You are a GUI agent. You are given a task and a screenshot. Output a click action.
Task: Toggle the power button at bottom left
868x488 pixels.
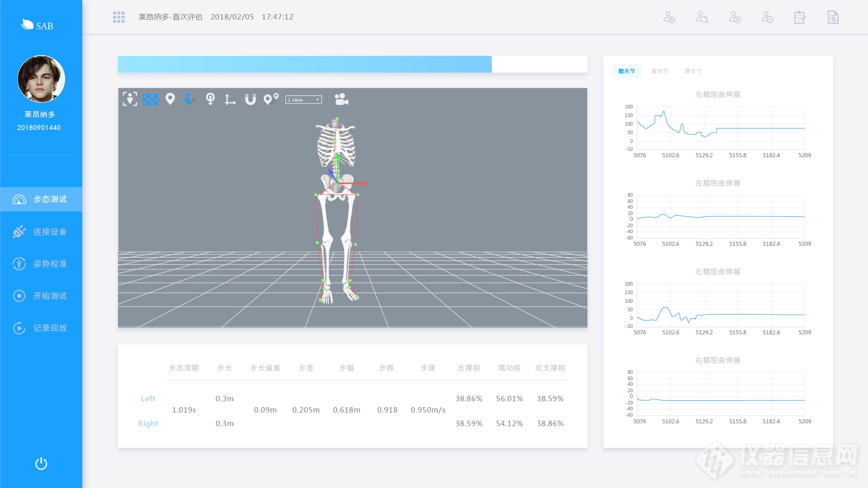point(41,464)
